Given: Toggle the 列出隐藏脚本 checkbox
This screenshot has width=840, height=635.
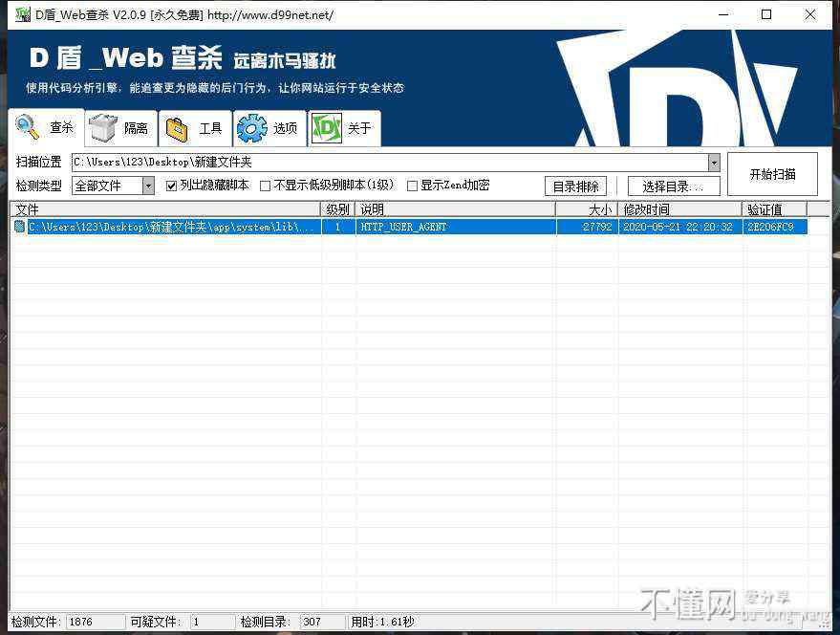Looking at the screenshot, I should (172, 186).
